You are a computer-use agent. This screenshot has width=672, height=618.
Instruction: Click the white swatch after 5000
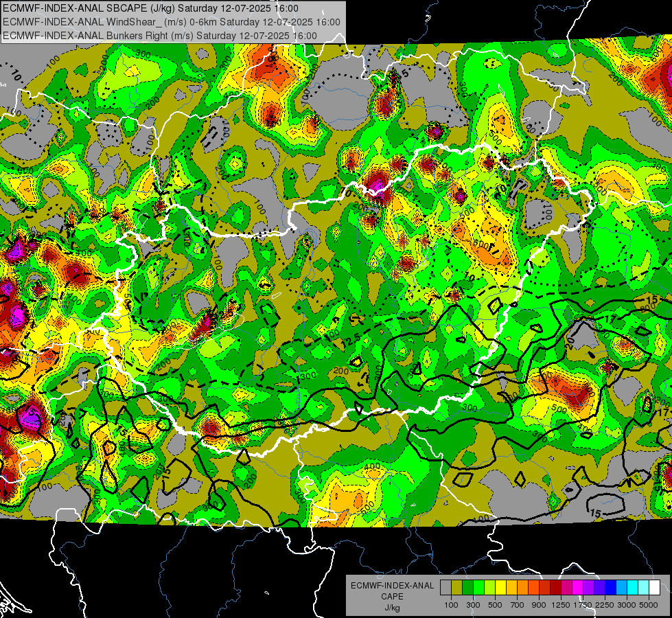click(654, 588)
